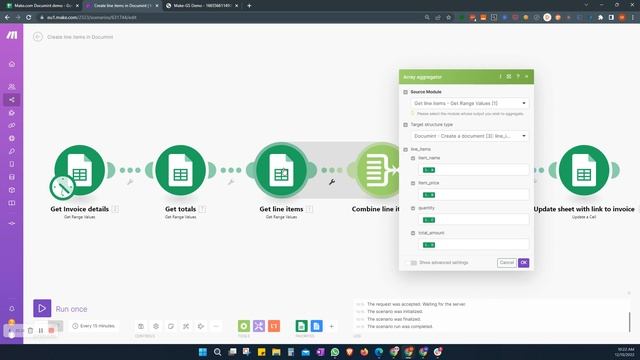The height and width of the screenshot is (360, 640).
Task: Toggle the Target structure type map checkbox
Action: (405, 124)
